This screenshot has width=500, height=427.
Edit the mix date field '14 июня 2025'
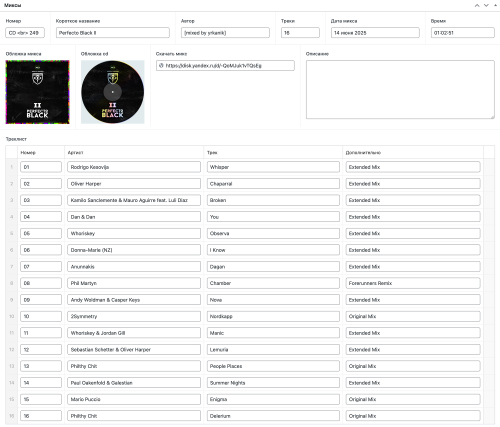[375, 33]
